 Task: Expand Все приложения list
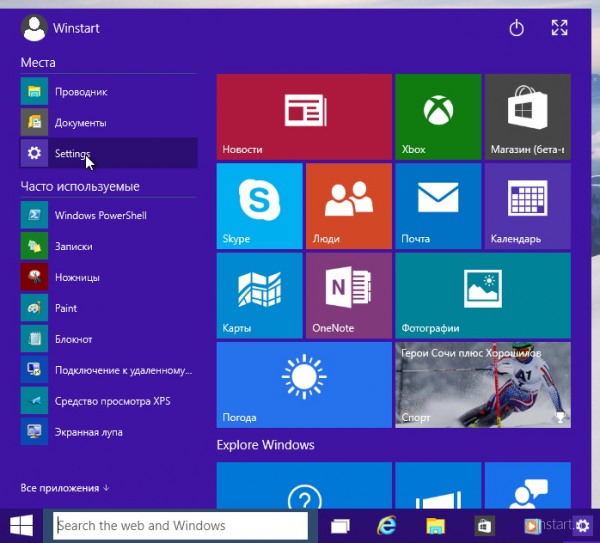pos(65,488)
